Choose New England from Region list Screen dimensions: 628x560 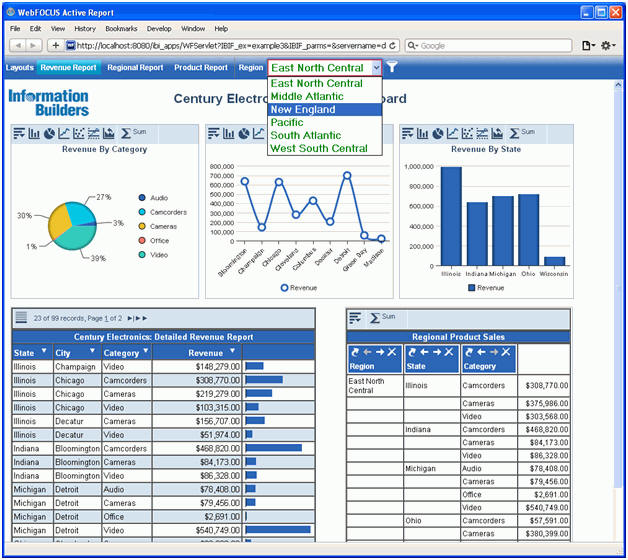[325, 109]
